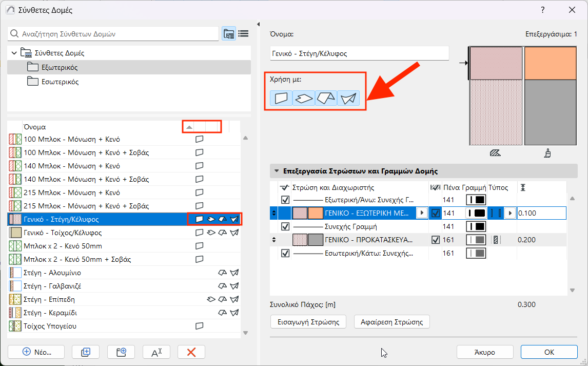The height and width of the screenshot is (366, 588).
Task: Click the 0.100 thickness field
Action: point(541,213)
